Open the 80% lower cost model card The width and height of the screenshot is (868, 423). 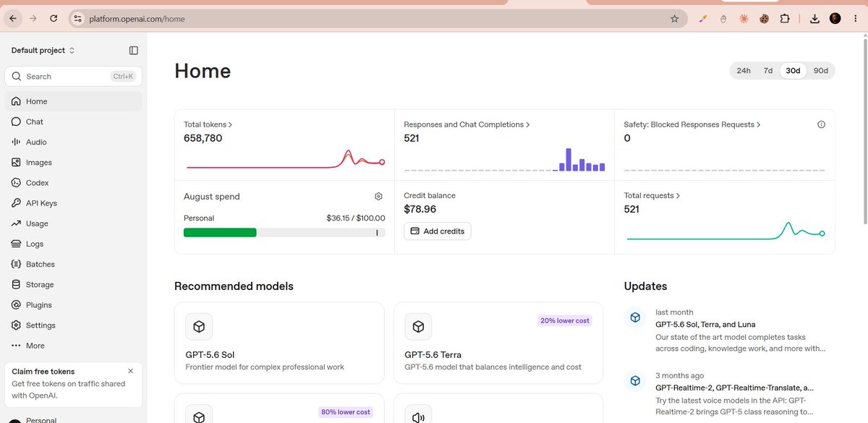(279, 408)
